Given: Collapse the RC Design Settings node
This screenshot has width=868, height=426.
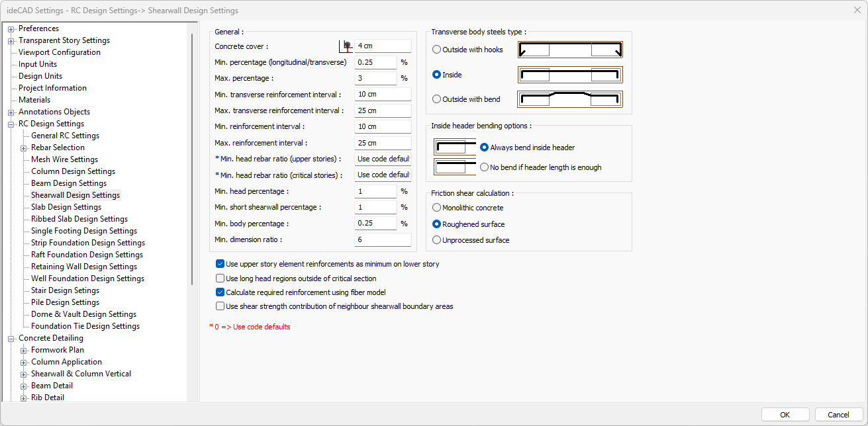Looking at the screenshot, I should (x=11, y=124).
